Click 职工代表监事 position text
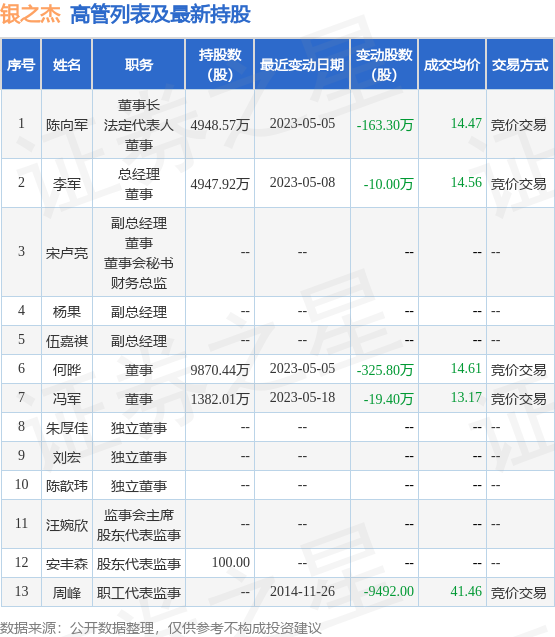The width and height of the screenshot is (555, 637). pos(139,593)
